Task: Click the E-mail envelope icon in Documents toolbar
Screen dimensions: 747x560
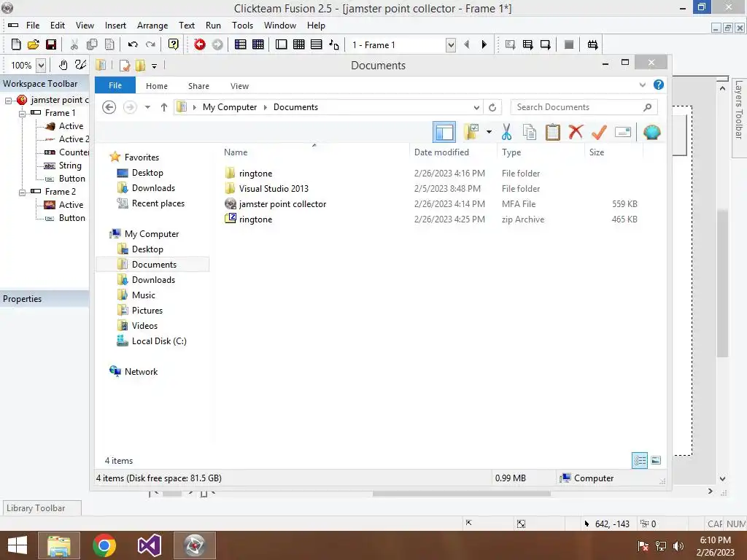Action: tap(623, 132)
